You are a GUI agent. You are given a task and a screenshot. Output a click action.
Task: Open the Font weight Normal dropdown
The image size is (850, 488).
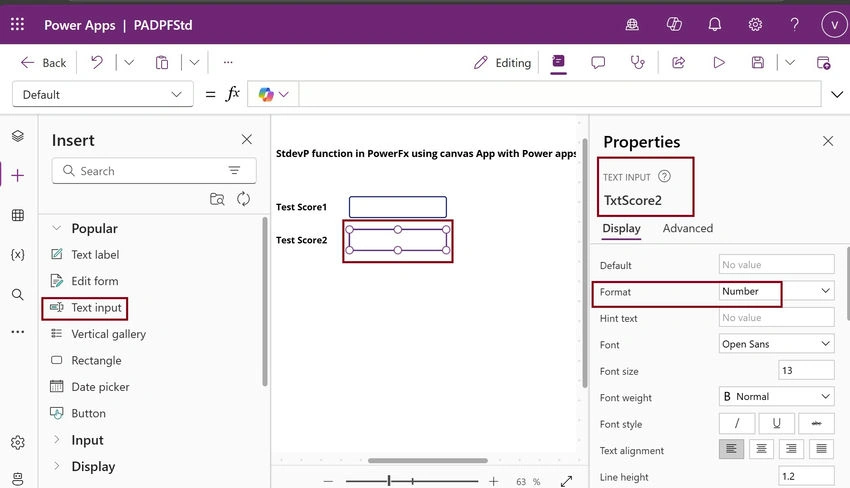coord(776,396)
